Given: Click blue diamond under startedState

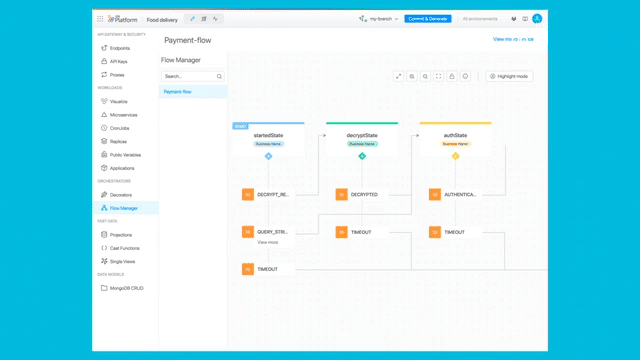Looking at the screenshot, I should tap(269, 156).
